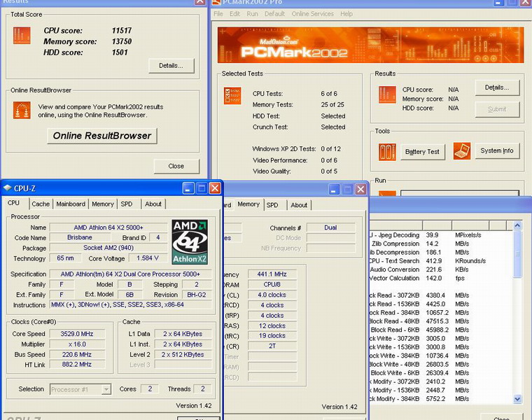Open the System Info button

[x=497, y=150]
